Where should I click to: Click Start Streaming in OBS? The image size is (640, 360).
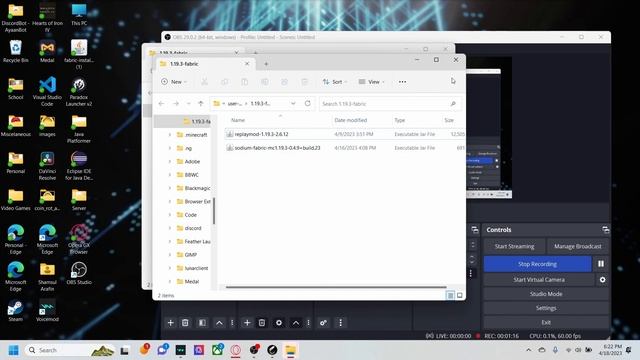tap(514, 247)
